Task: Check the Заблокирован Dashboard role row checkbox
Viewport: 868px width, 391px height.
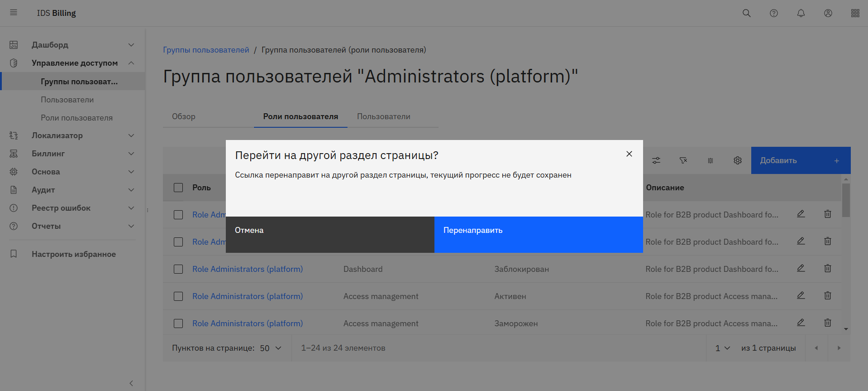Action: 178,269
